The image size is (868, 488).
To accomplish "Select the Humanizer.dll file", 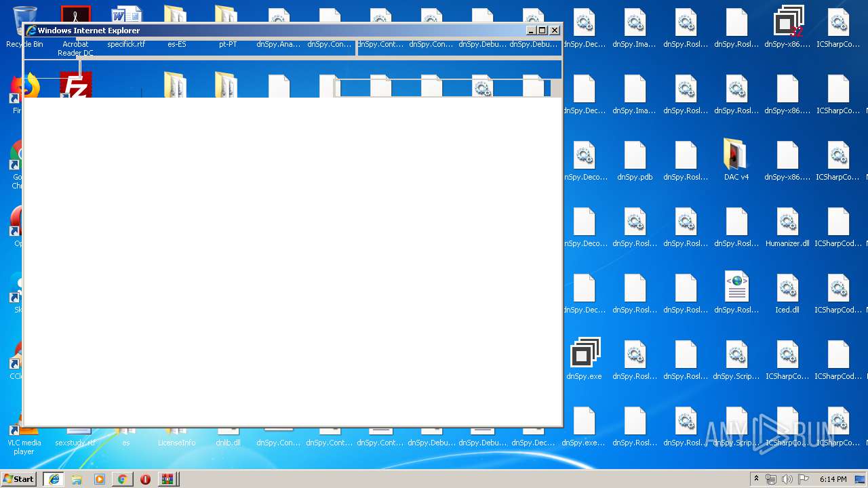I will tap(787, 221).
